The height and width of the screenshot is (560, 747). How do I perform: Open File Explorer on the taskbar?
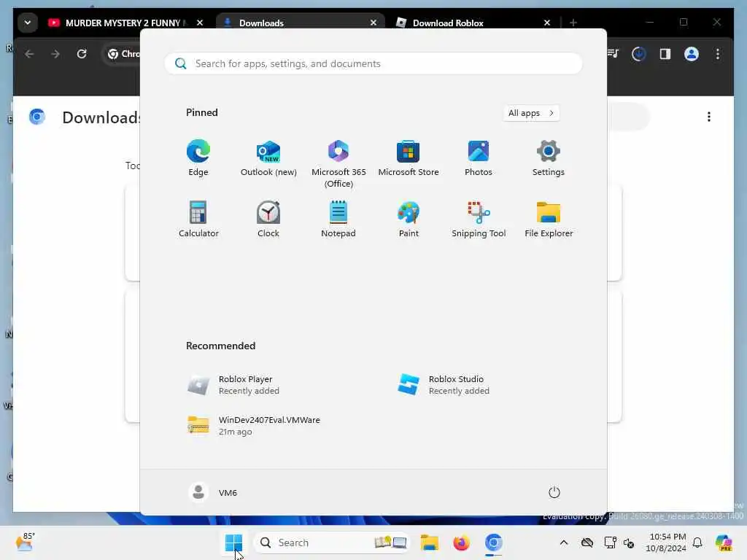(429, 542)
